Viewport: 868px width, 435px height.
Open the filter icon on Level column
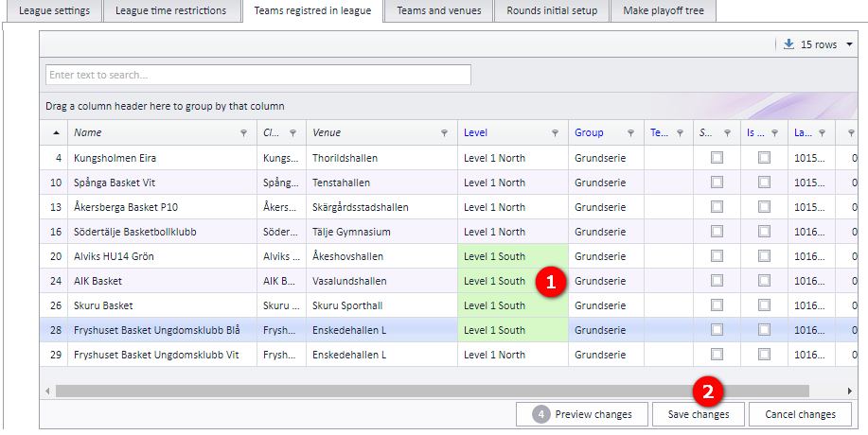[x=555, y=133]
